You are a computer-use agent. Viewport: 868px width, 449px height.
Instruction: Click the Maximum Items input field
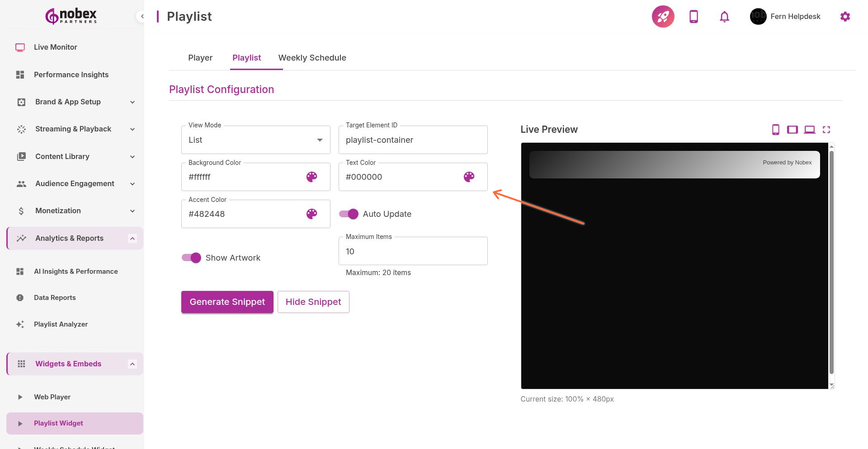[413, 251]
